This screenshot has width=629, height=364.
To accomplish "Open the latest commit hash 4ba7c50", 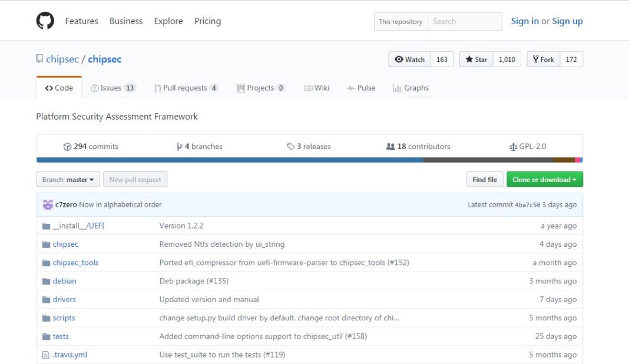I will (x=528, y=204).
